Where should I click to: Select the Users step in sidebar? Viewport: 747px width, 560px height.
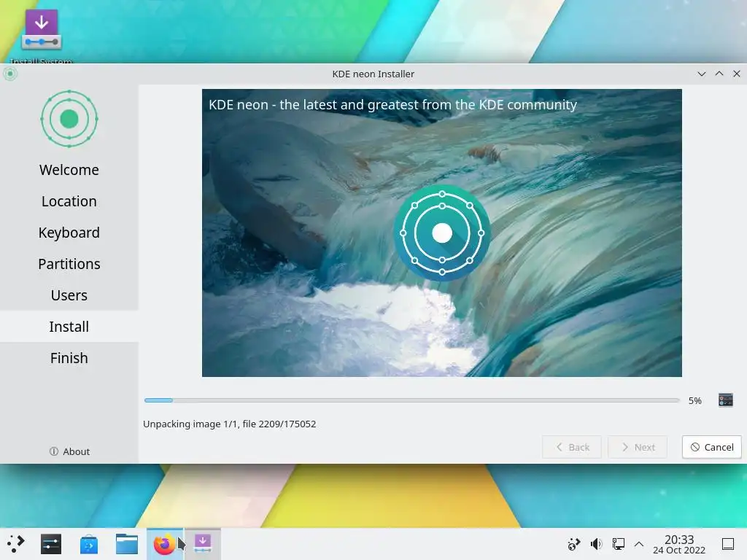pyautogui.click(x=69, y=296)
